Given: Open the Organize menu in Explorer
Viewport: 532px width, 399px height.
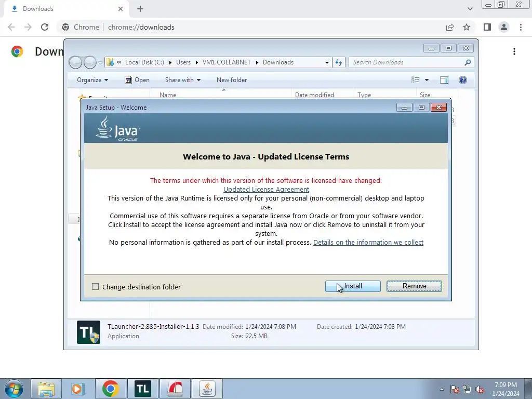Looking at the screenshot, I should tap(92, 80).
